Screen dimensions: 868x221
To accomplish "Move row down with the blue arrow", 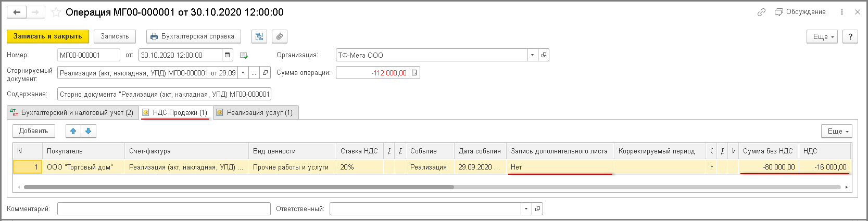I will point(89,131).
